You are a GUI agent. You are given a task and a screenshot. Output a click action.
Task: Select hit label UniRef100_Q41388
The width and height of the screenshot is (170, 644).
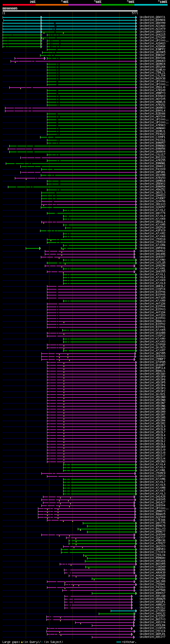[x=152, y=581]
